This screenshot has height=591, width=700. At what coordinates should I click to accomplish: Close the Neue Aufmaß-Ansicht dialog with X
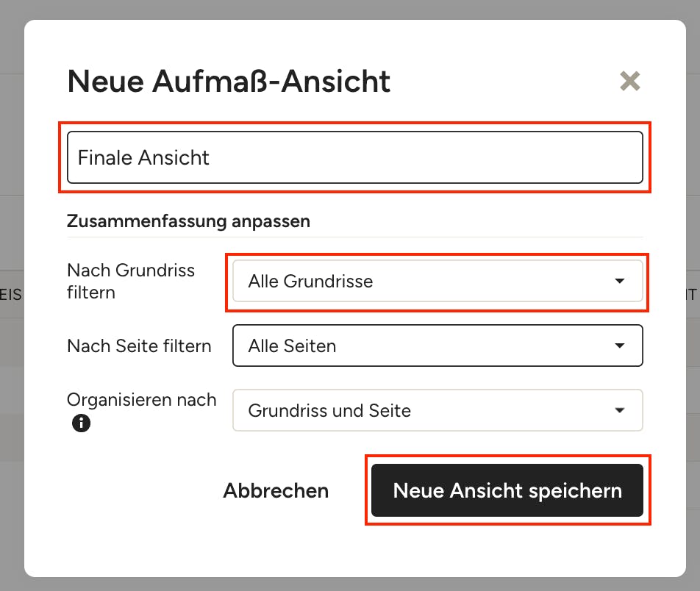point(630,82)
